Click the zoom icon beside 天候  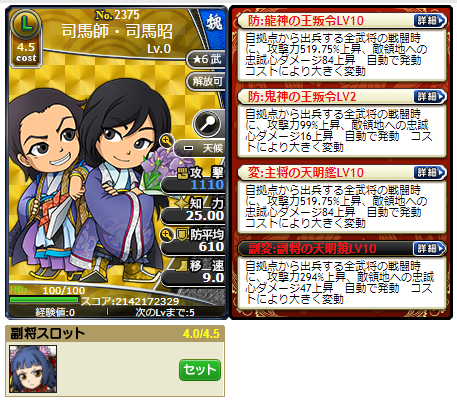(x=166, y=140)
